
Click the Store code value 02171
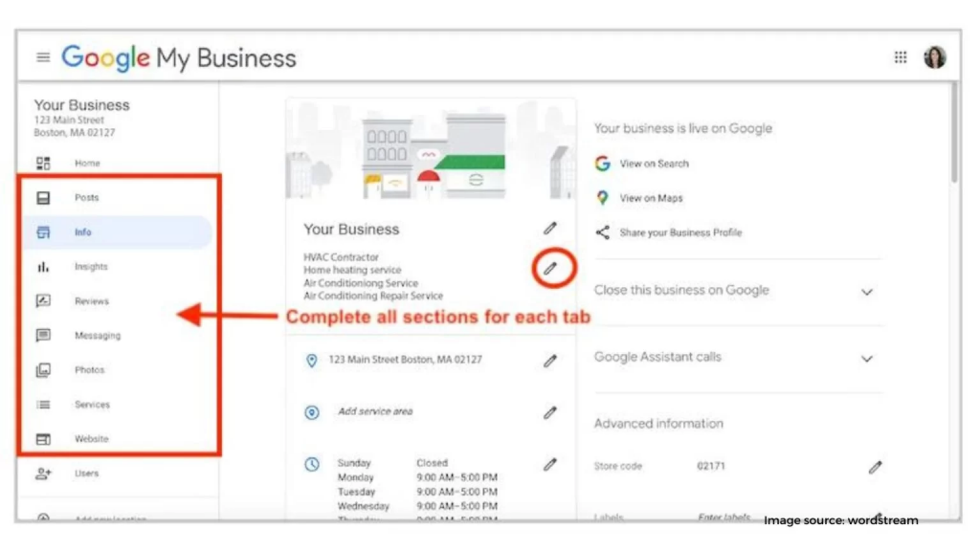tap(711, 466)
